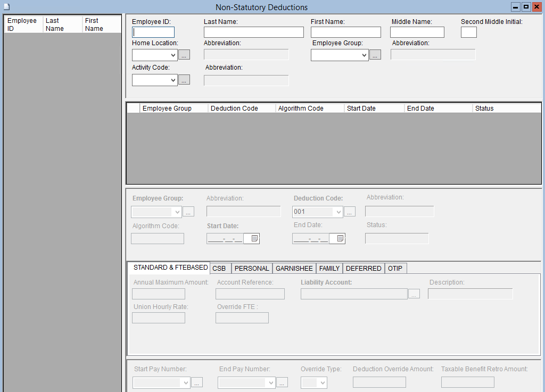Screen dimensions: 545x392
Task: Click into the Employee ID input field
Action: point(153,32)
